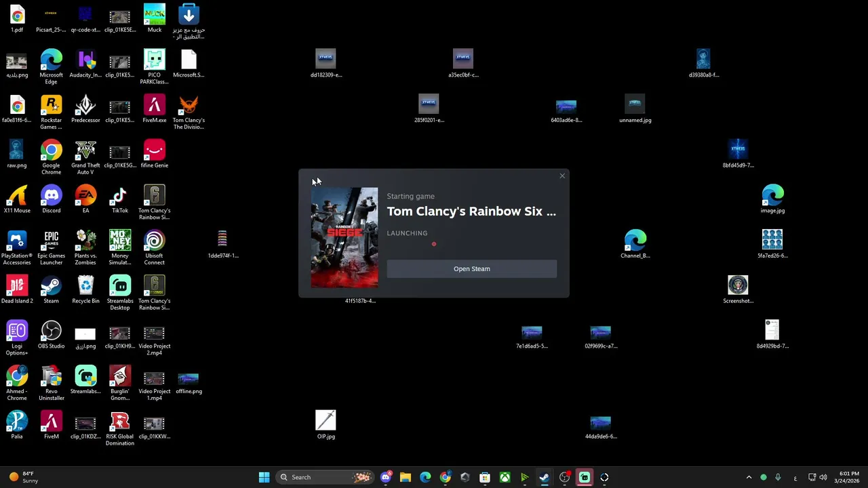Select the OIP.jpg file icon

pyautogui.click(x=325, y=426)
